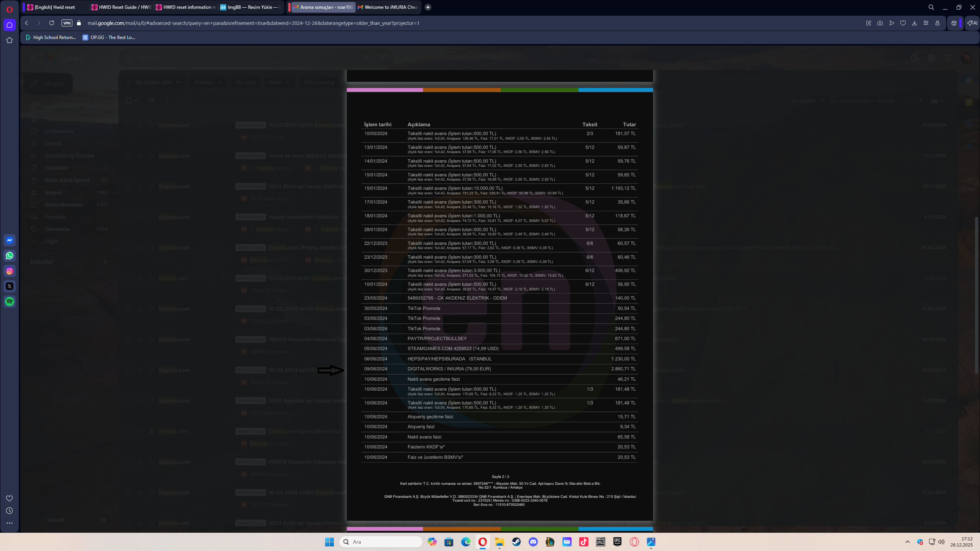Open Gelen Kutusu in the Gmail sidebar

coord(62,107)
